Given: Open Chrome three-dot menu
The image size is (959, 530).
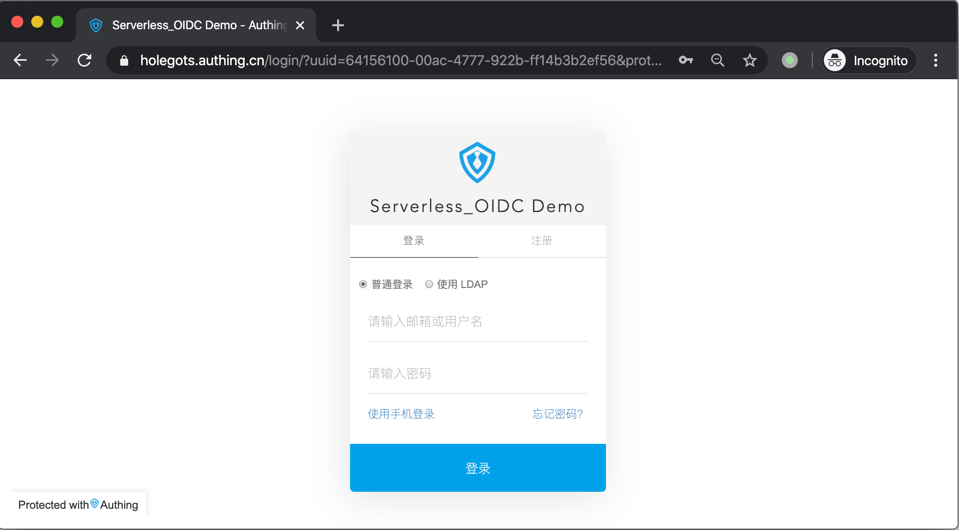Looking at the screenshot, I should [x=936, y=60].
